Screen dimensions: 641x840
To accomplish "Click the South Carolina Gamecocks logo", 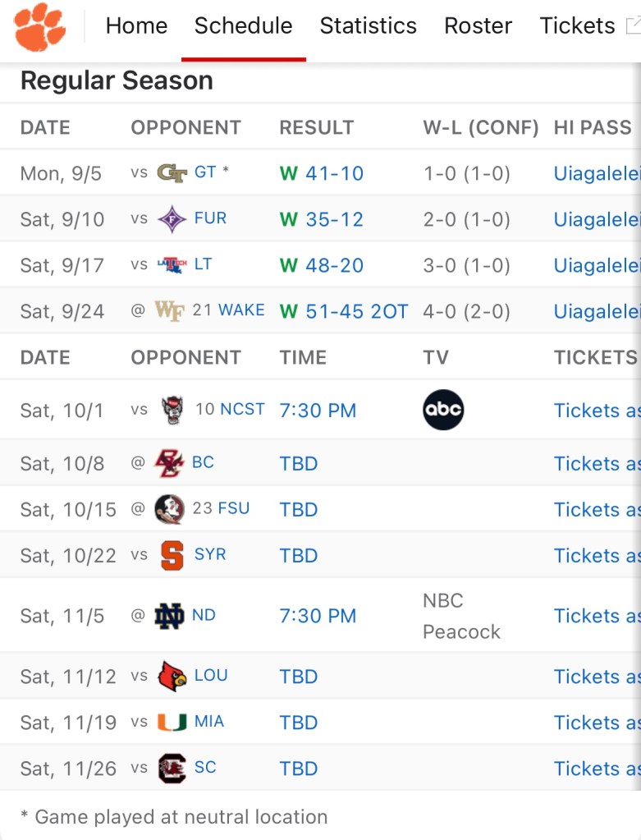I will pyautogui.click(x=172, y=769).
